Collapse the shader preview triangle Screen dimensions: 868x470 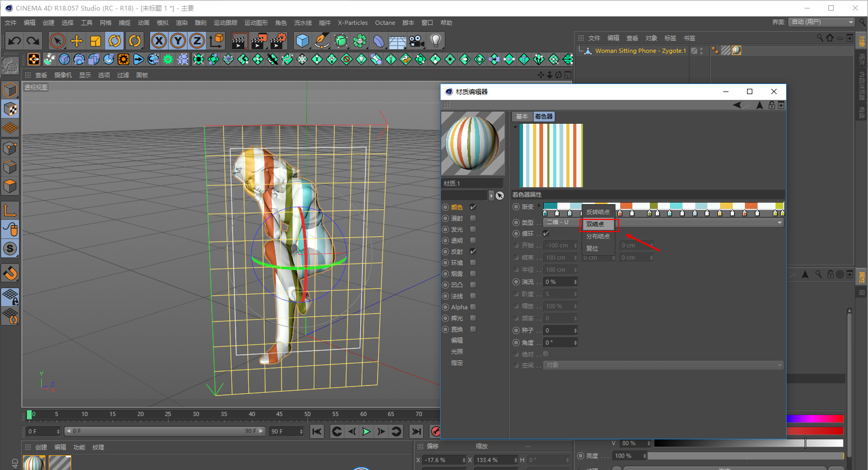pos(515,127)
